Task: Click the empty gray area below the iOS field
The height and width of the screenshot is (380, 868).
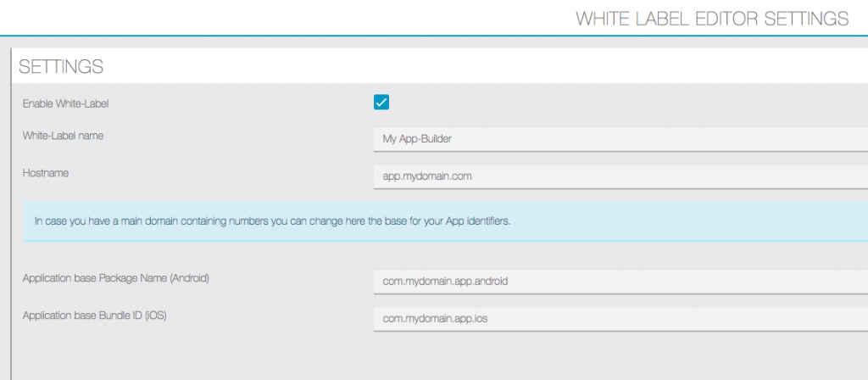Action: pyautogui.click(x=424, y=356)
